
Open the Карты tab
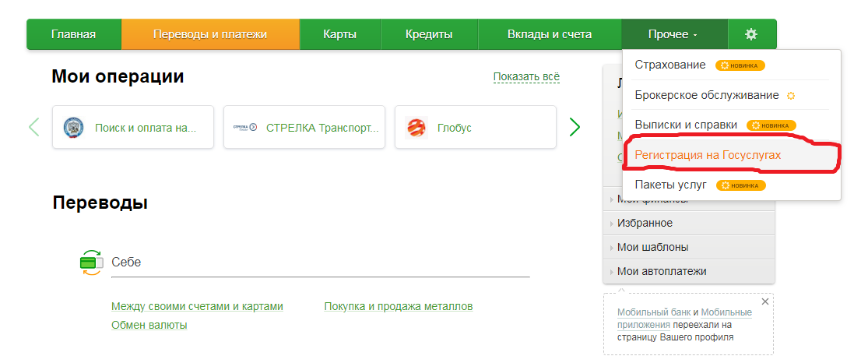pos(340,34)
